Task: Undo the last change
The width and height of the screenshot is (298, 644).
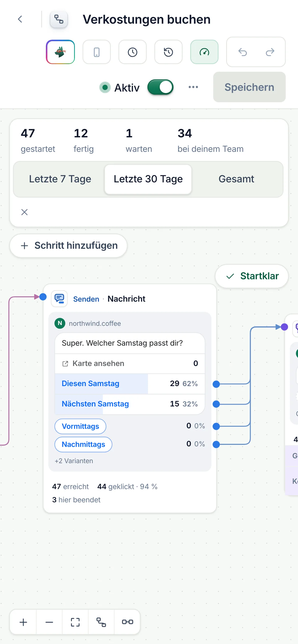Action: click(x=242, y=52)
